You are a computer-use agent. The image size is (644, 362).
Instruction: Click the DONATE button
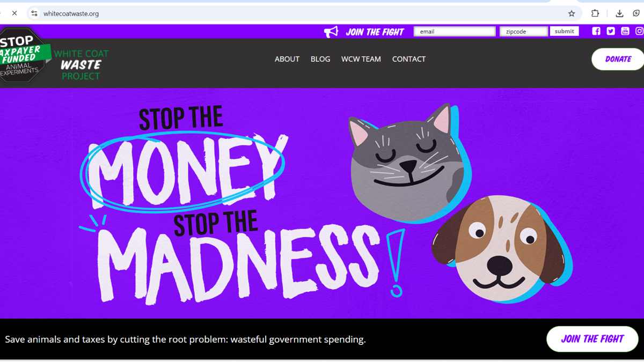click(618, 59)
